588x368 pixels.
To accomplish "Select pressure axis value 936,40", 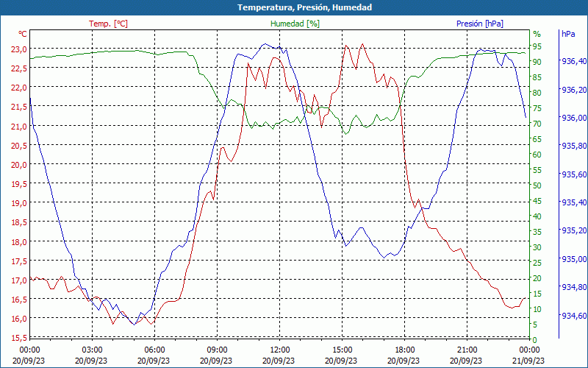I will [x=574, y=61].
